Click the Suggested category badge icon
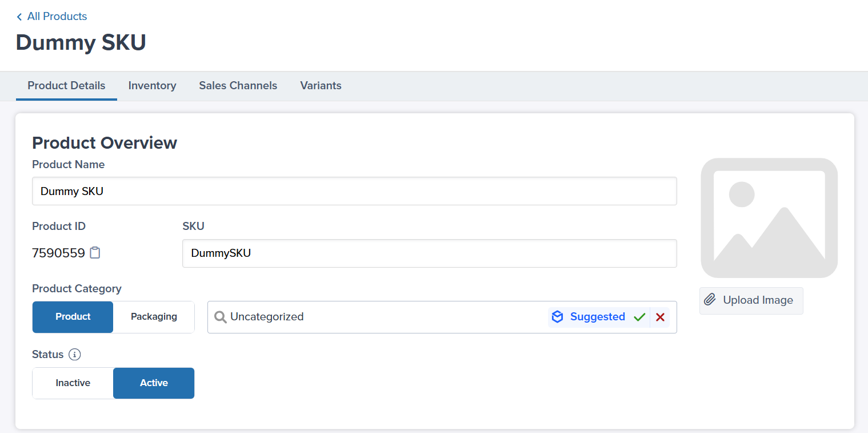The width and height of the screenshot is (868, 433). 557,317
